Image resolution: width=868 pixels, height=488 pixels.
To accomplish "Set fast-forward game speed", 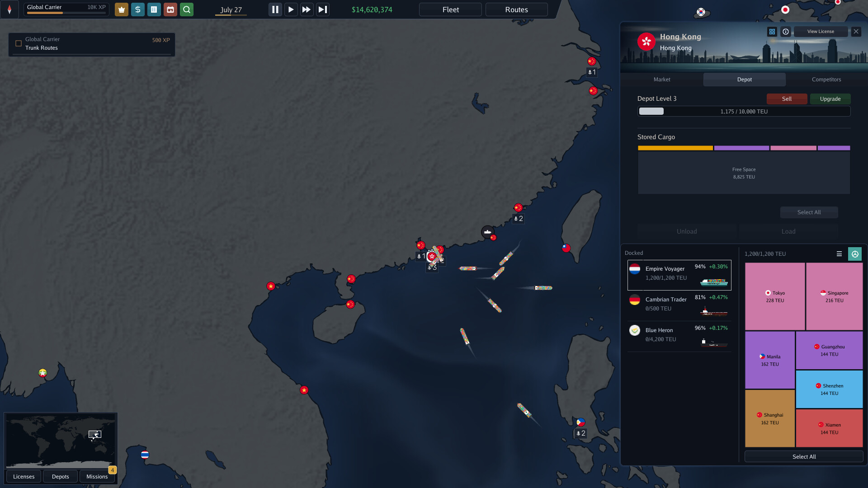I will click(307, 9).
